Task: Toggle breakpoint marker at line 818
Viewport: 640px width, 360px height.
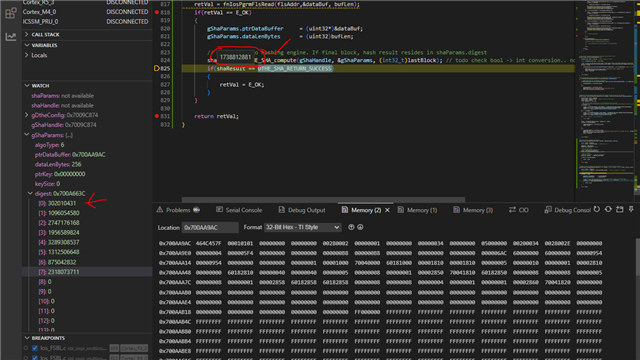Action: point(157,12)
